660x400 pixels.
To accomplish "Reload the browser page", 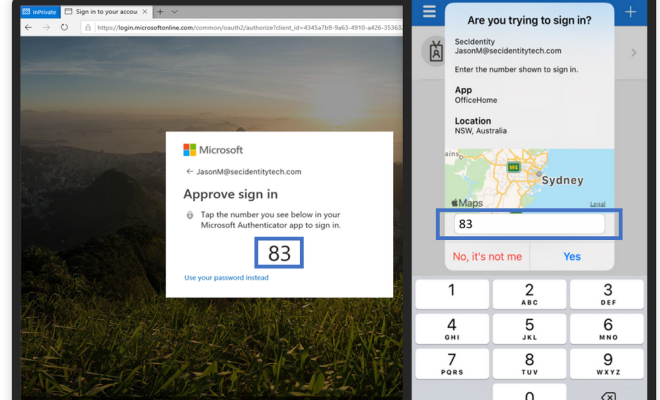I will coord(64,27).
